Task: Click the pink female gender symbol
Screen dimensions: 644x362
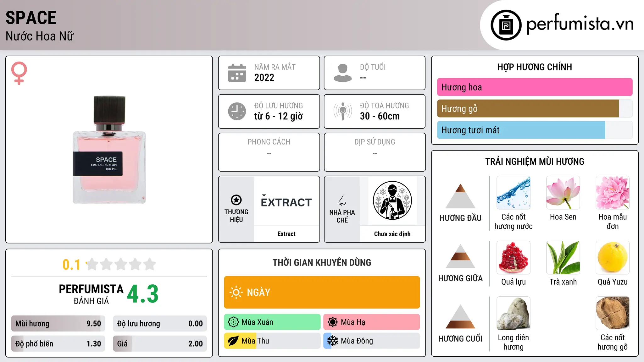Action: pos(19,73)
